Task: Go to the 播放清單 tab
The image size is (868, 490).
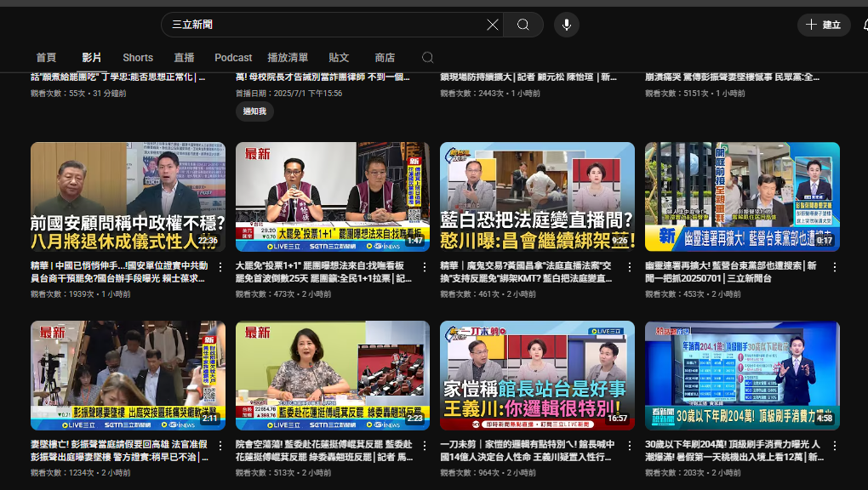Action: click(x=288, y=58)
